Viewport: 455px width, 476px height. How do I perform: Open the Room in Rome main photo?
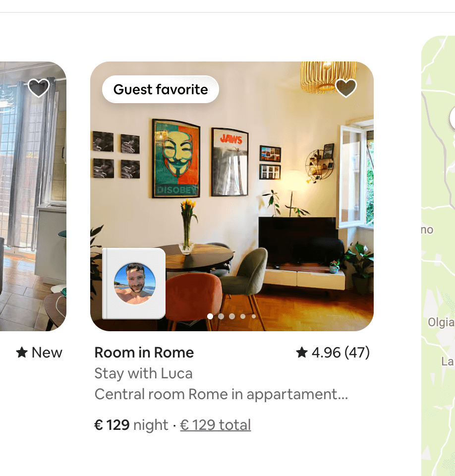click(x=232, y=196)
